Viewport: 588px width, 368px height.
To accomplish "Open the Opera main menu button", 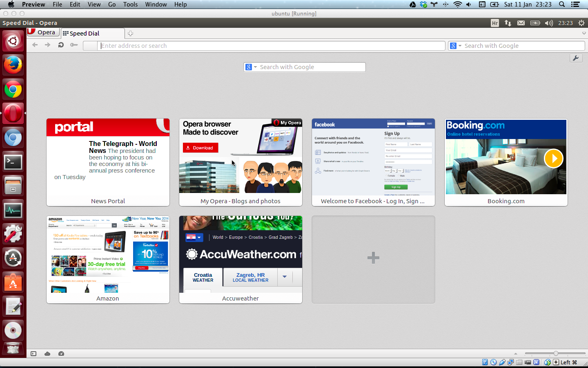I will 43,32.
